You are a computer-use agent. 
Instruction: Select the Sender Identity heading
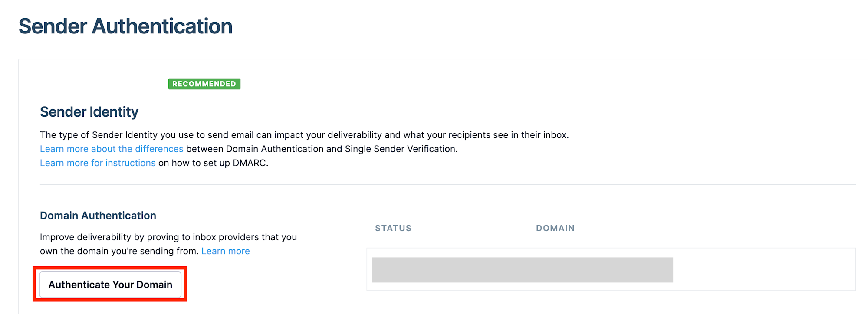click(x=89, y=112)
